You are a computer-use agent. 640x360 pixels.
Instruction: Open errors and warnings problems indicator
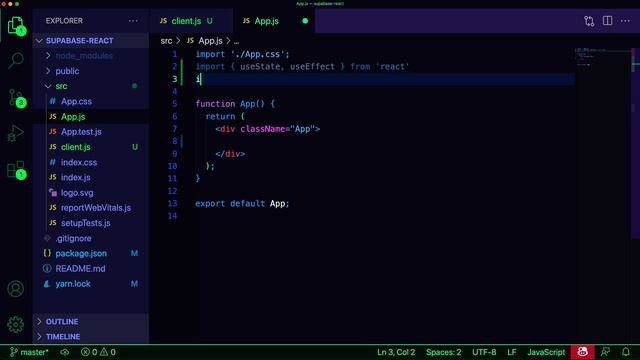pyautogui.click(x=98, y=352)
